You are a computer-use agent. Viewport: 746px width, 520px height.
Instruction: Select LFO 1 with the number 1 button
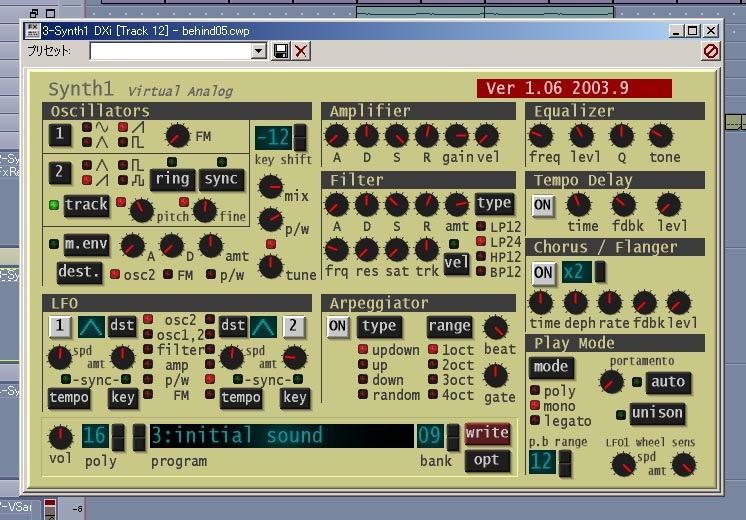click(60, 326)
